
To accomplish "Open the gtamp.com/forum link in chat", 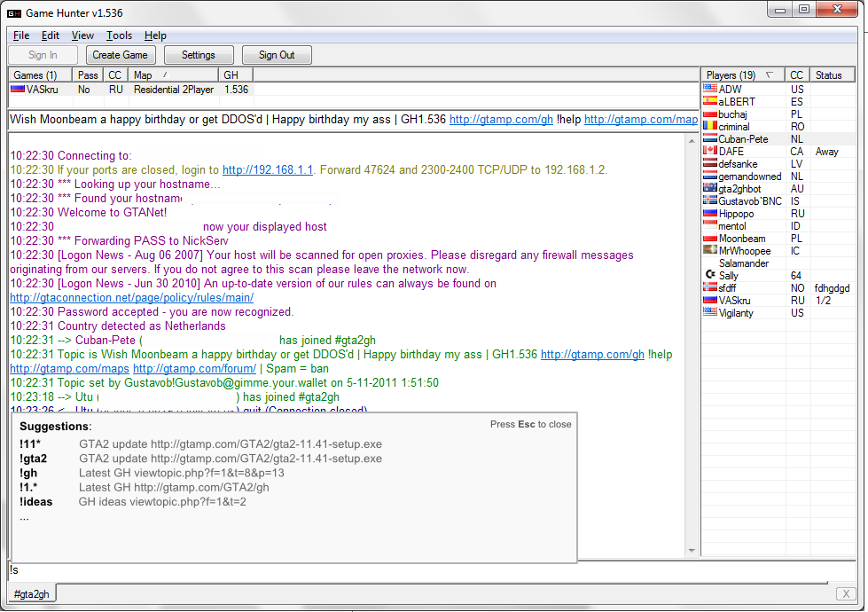I will coord(195,368).
